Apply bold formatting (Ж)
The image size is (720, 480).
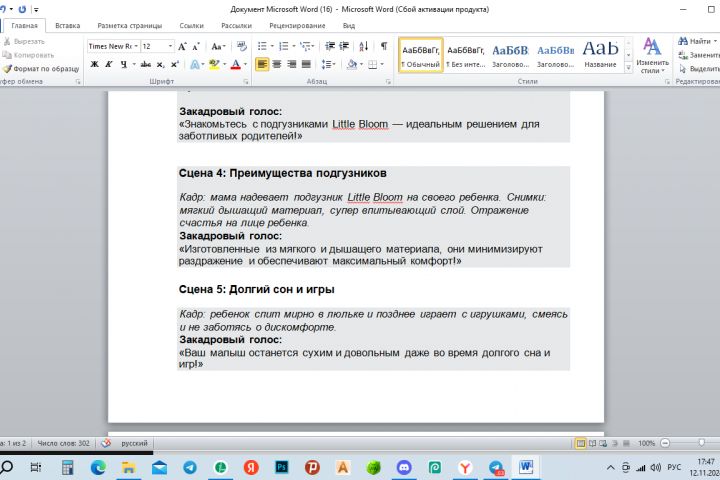tap(95, 64)
